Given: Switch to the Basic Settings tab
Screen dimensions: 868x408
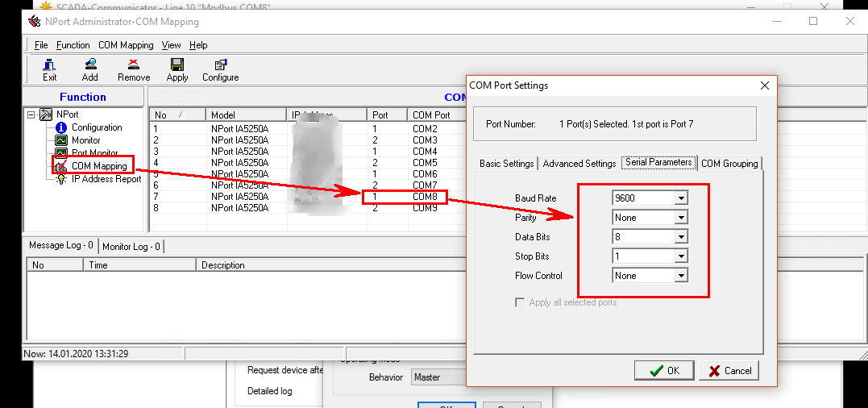Looking at the screenshot, I should click(506, 164).
